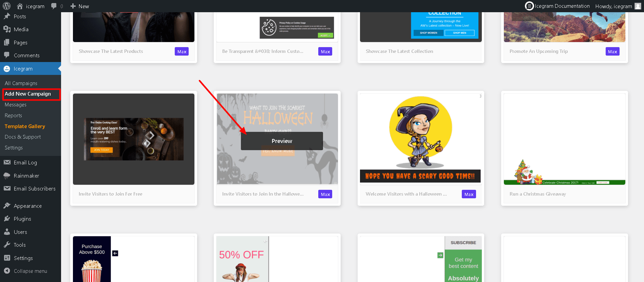Click Showcase The Latest Collection title

click(x=399, y=51)
